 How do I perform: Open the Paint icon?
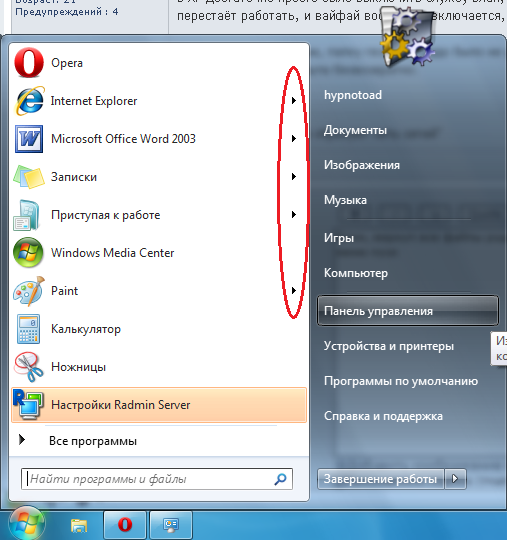tap(29, 291)
